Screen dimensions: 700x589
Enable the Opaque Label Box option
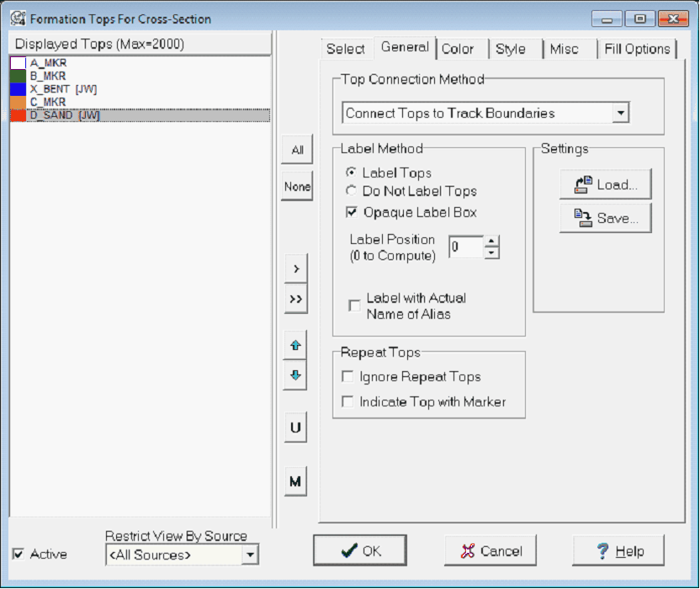click(x=353, y=212)
